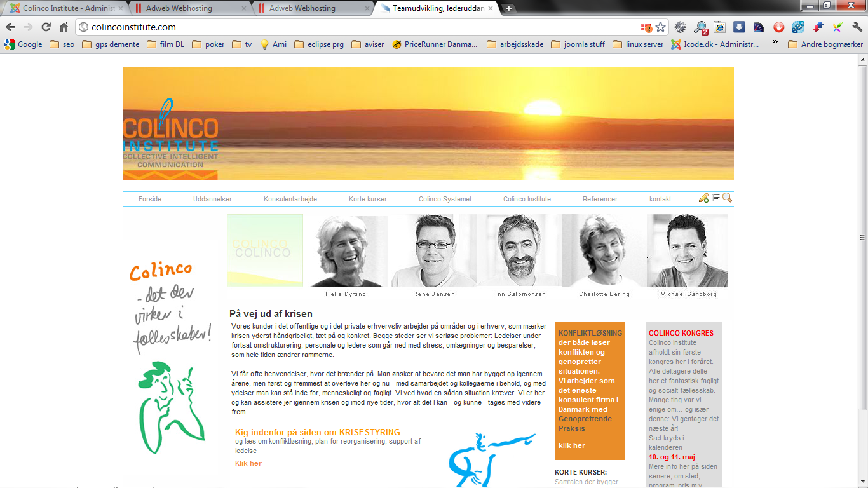
Task: Open the aviser bookmarks folder
Action: (368, 44)
